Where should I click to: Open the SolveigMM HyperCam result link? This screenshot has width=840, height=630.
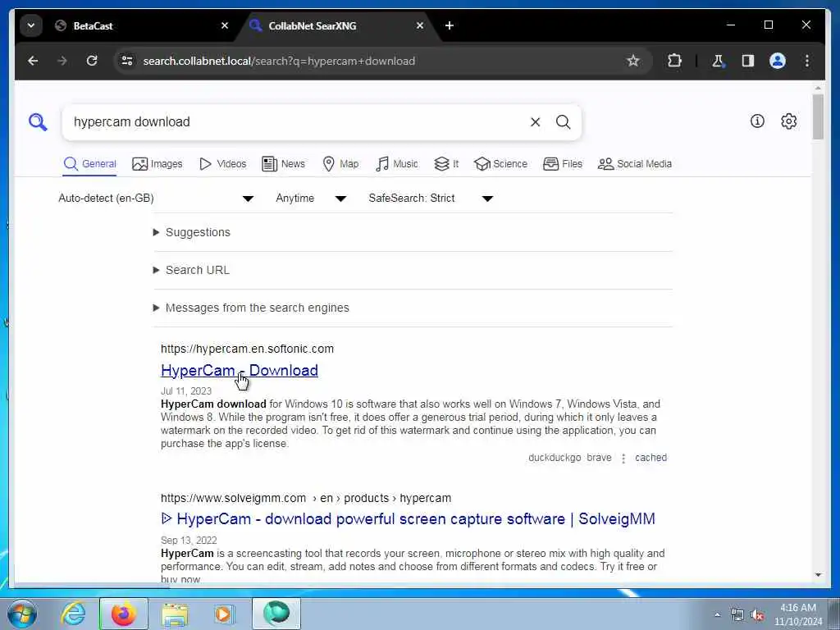(408, 519)
